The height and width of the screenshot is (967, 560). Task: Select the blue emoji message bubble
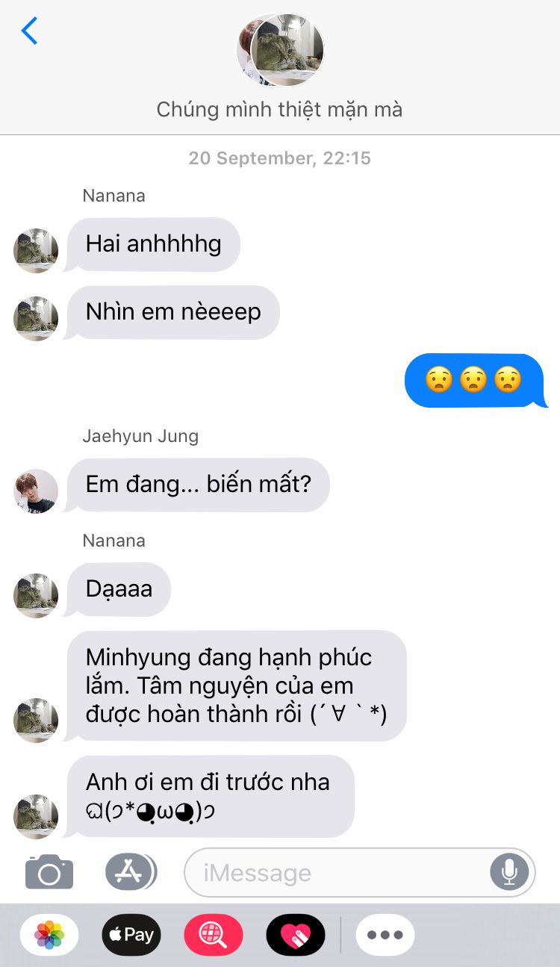point(475,380)
